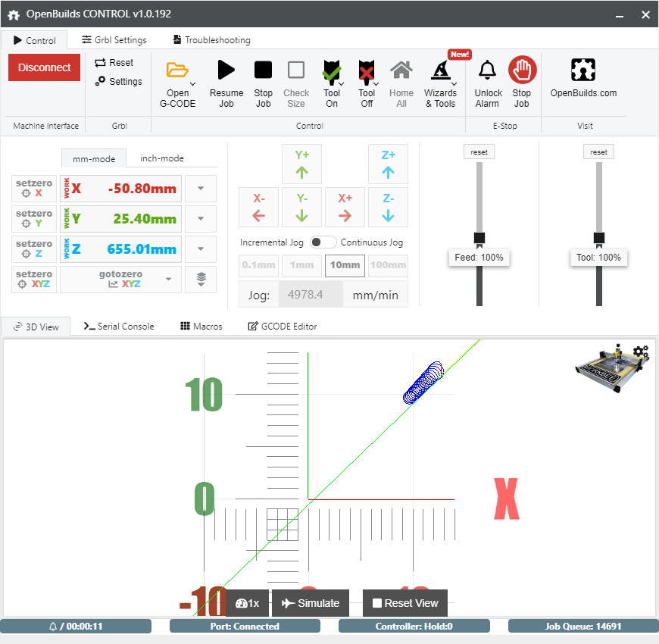Click the Jog speed input field
This screenshot has height=644, width=659.
click(x=311, y=295)
